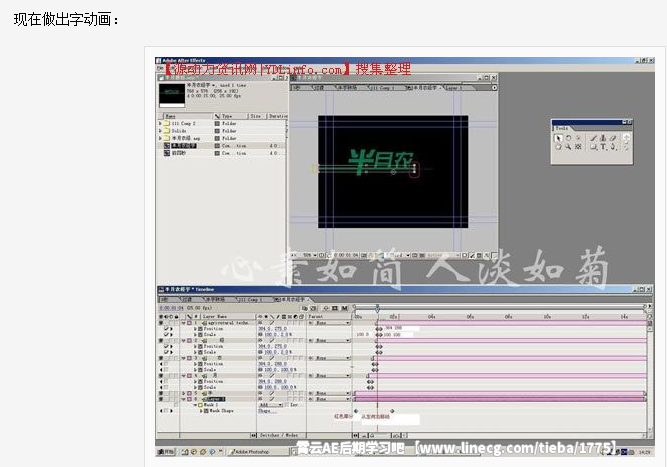Click current timecode in Timeline window
Screen dimensions: 667x467
[172, 308]
